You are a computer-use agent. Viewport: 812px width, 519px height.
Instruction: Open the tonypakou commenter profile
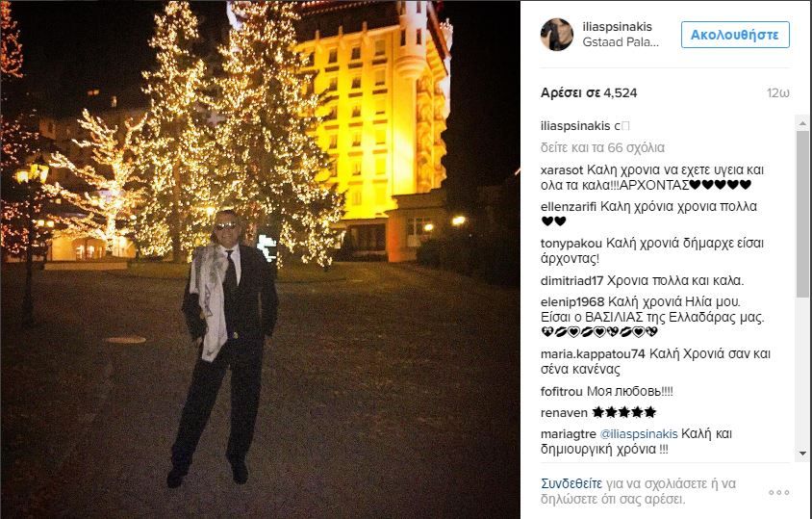(x=571, y=244)
